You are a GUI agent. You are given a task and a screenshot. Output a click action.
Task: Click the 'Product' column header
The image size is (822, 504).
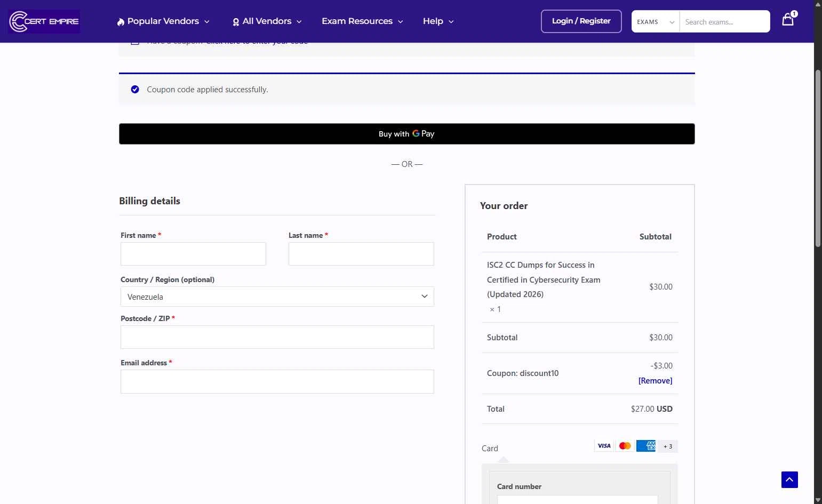[x=502, y=237]
